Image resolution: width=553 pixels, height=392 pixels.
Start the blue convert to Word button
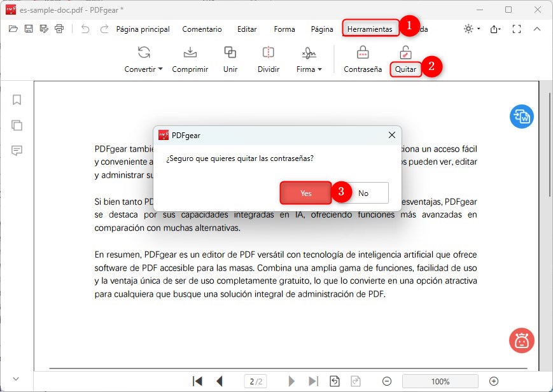point(522,116)
